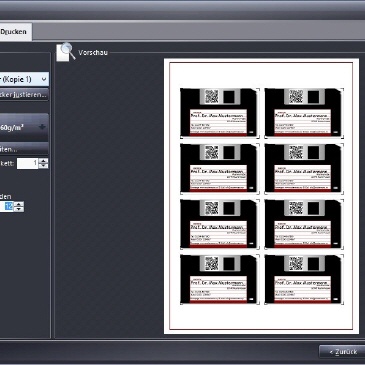Click the QR code on second-row left card
Viewport: 365px width, 365px height.
212,152
